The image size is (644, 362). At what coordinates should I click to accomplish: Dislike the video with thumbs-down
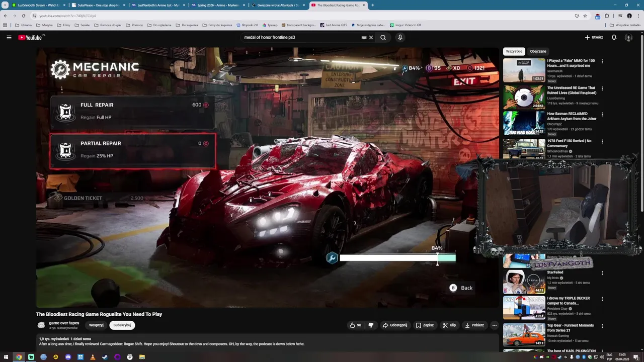(x=371, y=325)
